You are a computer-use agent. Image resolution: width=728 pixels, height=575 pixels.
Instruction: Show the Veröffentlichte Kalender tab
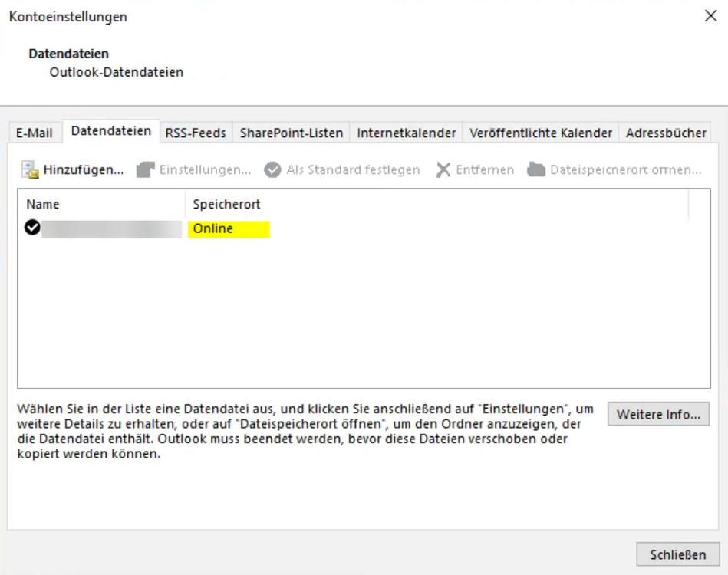[541, 133]
